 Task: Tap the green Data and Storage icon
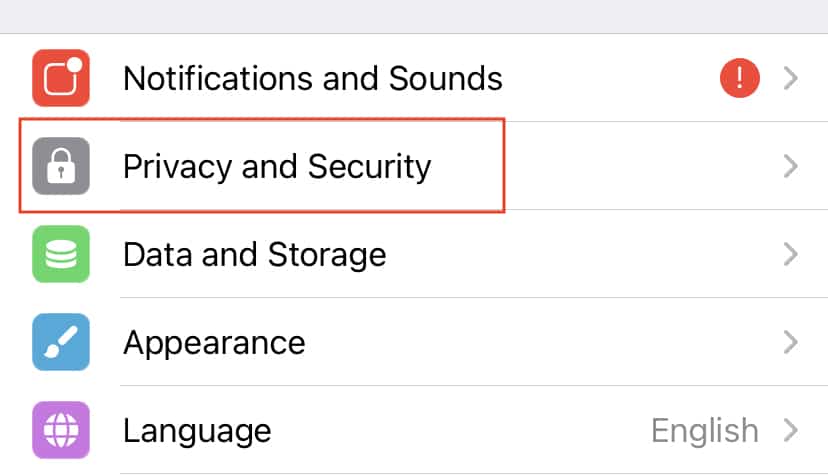[x=61, y=254]
